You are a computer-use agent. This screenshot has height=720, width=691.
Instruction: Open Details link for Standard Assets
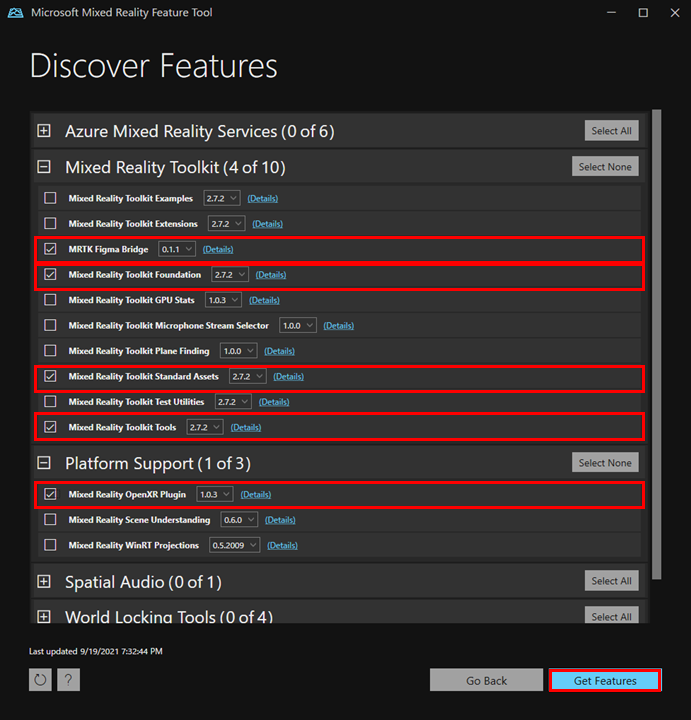[x=289, y=377]
